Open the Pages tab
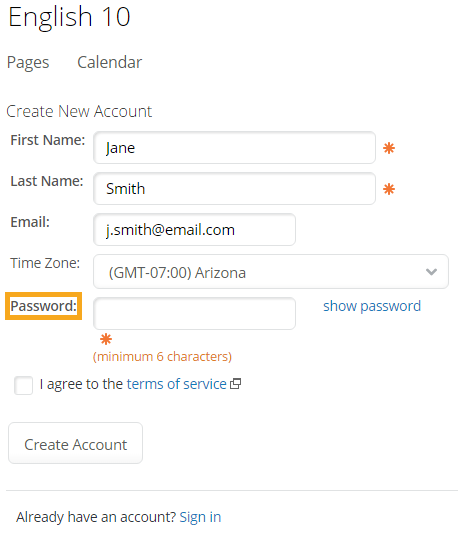 coord(28,63)
